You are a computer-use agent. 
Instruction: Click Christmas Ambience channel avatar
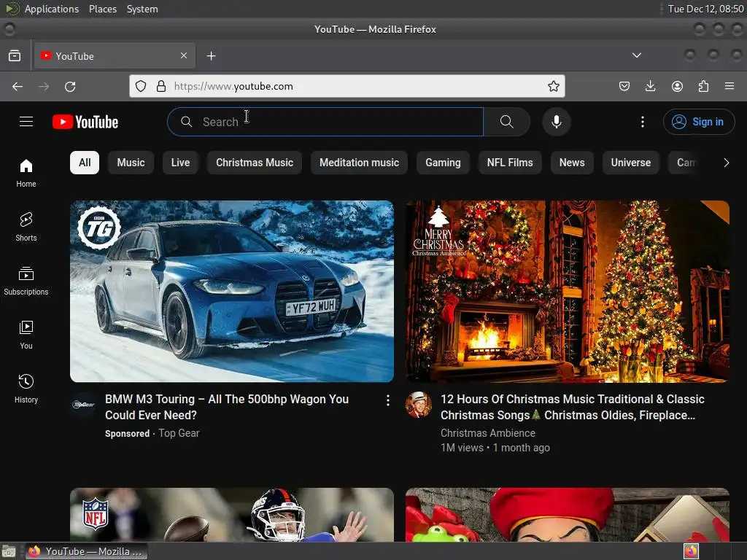(x=418, y=404)
